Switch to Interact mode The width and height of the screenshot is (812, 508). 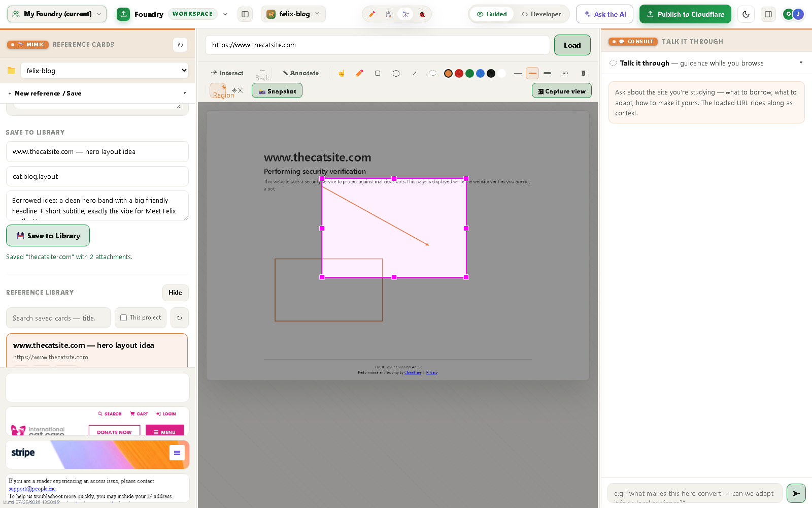(x=227, y=73)
